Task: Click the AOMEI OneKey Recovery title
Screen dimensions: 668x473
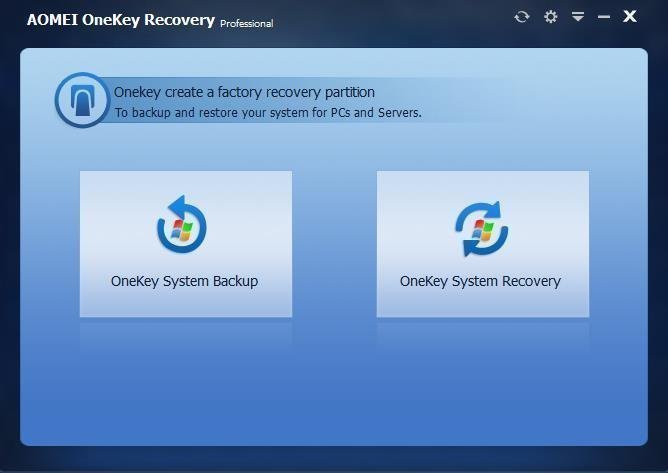Action: tap(121, 20)
